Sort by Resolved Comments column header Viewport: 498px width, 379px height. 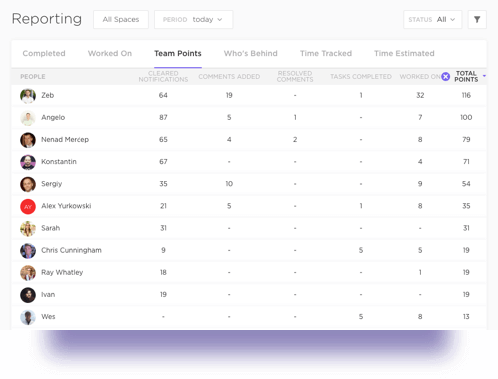point(295,76)
